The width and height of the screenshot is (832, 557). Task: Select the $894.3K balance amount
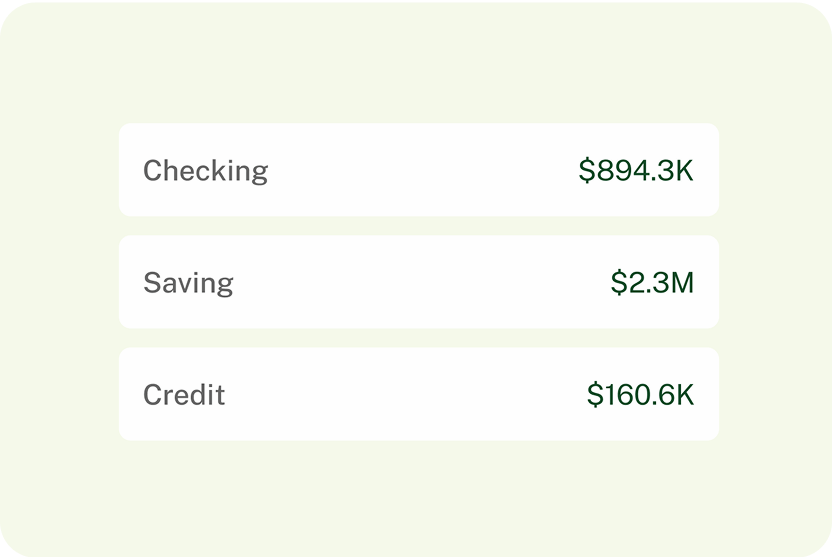pos(636,171)
